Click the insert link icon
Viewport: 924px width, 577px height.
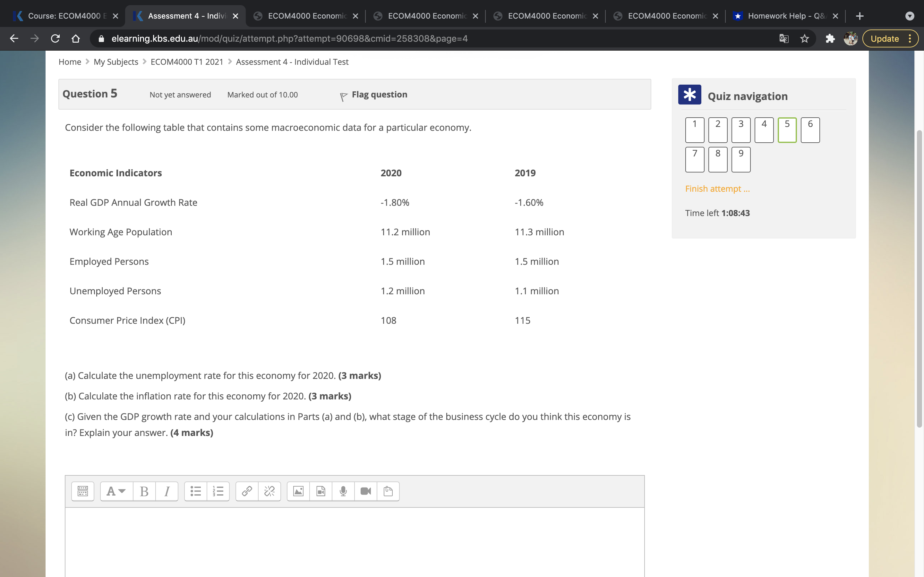click(x=247, y=491)
